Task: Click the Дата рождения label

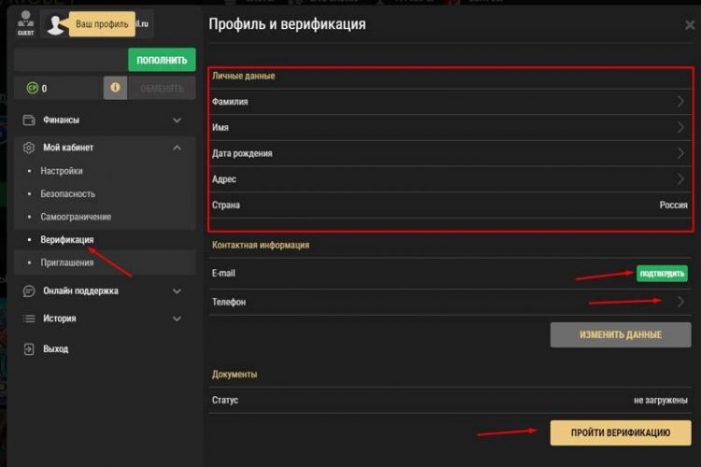Action: pos(242,153)
